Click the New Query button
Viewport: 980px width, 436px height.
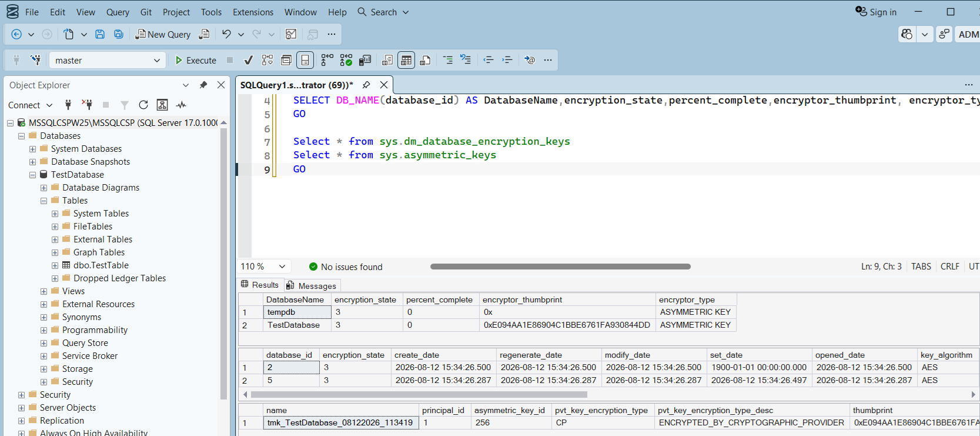(x=163, y=34)
